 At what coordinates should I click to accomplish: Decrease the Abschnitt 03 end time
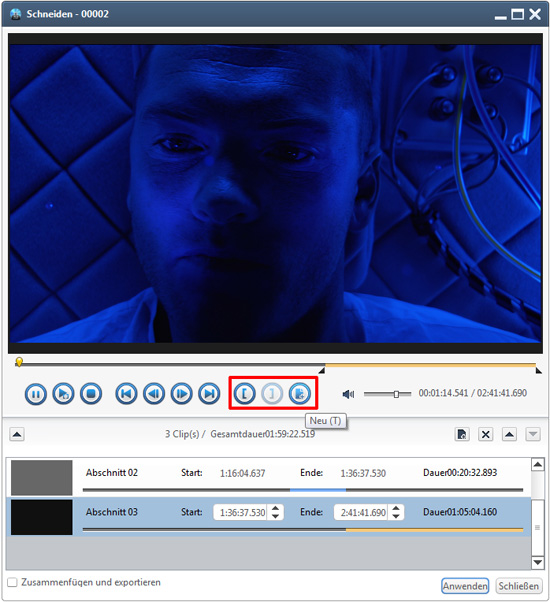tap(396, 516)
